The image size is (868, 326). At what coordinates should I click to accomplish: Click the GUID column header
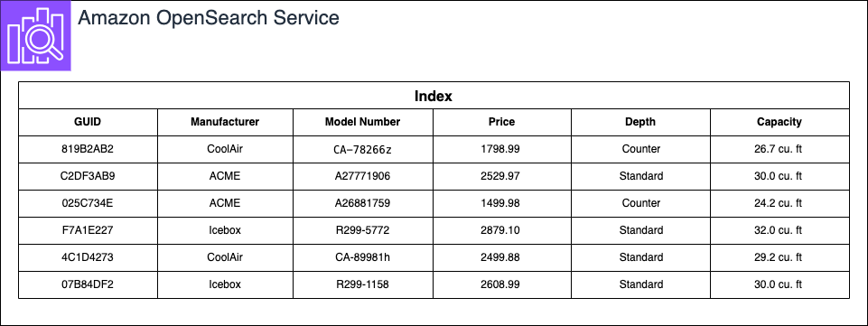tap(88, 122)
